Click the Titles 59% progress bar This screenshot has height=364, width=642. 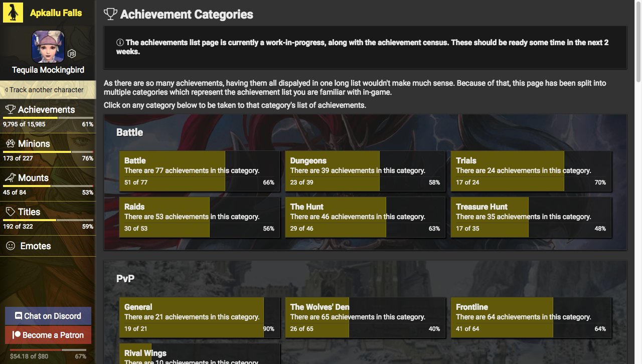(48, 220)
